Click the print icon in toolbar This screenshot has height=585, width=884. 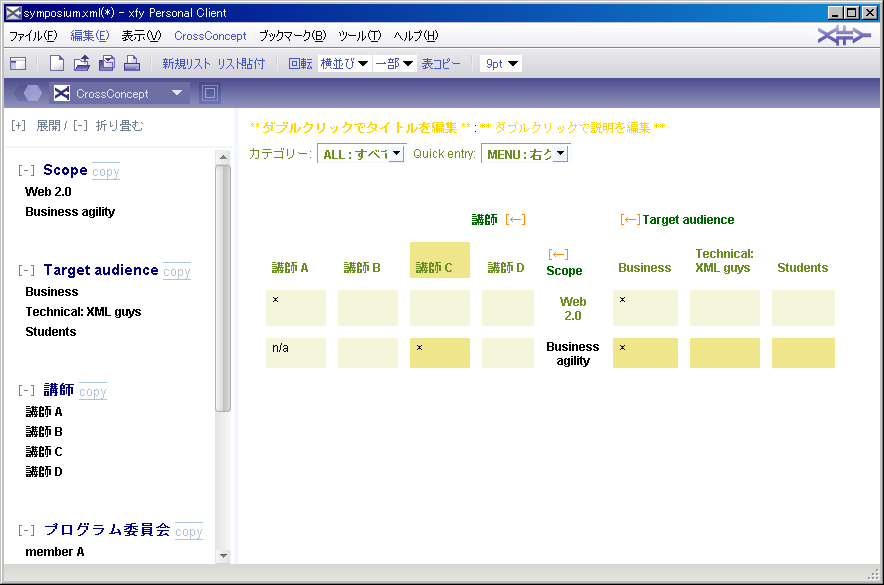click(x=131, y=64)
